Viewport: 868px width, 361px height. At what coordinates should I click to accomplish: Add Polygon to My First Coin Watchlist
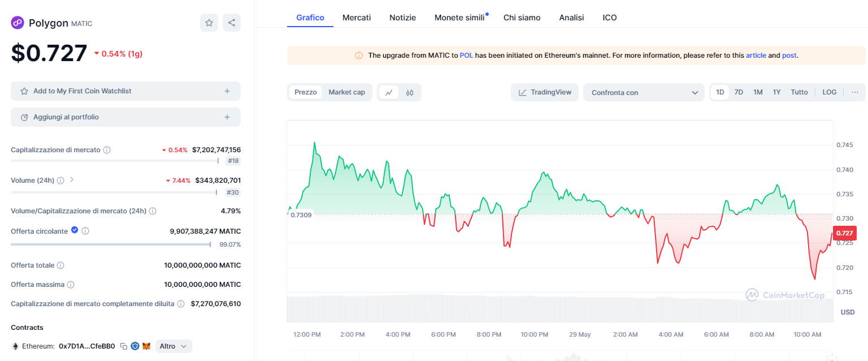coord(125,91)
